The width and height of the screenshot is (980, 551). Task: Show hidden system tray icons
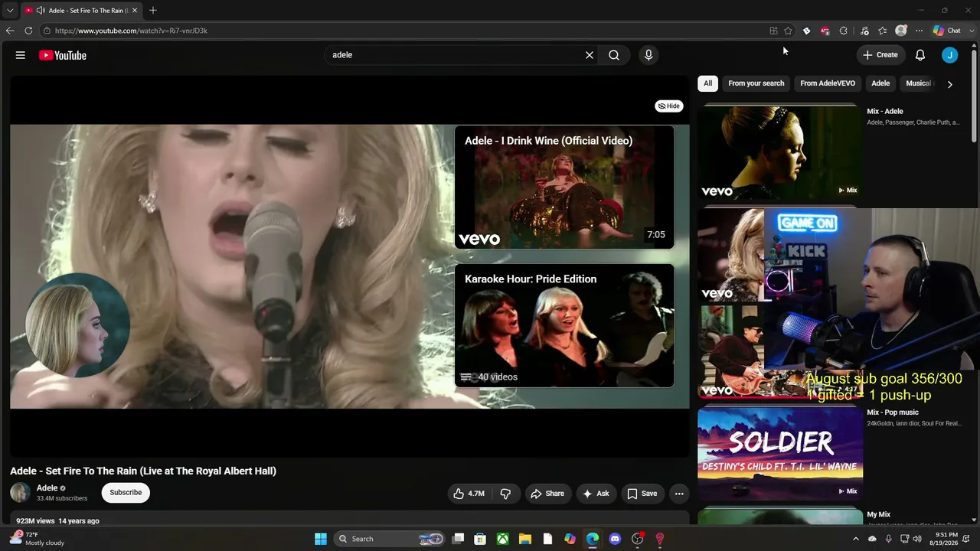click(856, 539)
